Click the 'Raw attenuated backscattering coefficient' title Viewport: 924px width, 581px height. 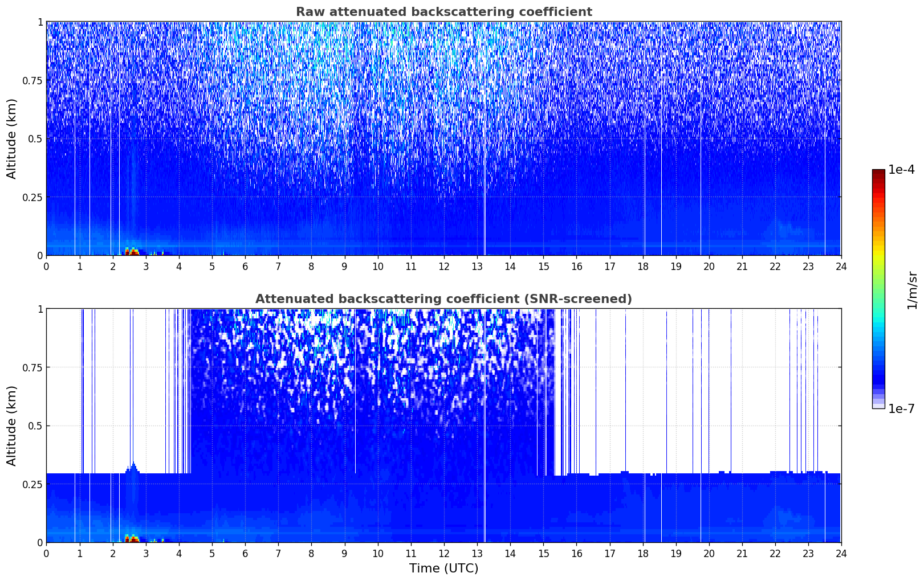click(443, 12)
